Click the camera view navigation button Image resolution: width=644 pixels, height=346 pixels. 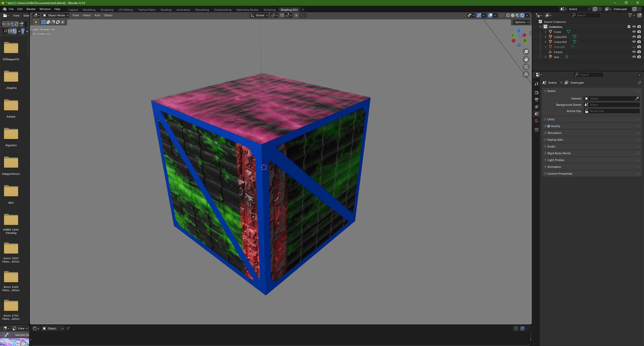point(526,67)
